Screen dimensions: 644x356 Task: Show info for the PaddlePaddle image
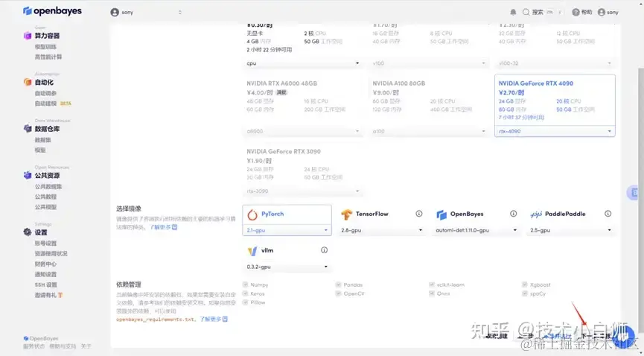click(x=608, y=214)
